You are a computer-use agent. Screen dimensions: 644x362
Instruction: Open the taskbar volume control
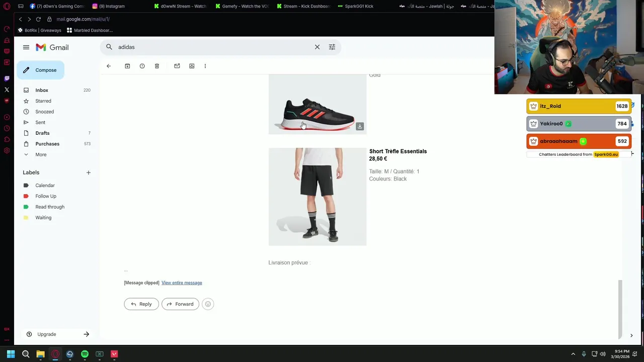[603, 354]
